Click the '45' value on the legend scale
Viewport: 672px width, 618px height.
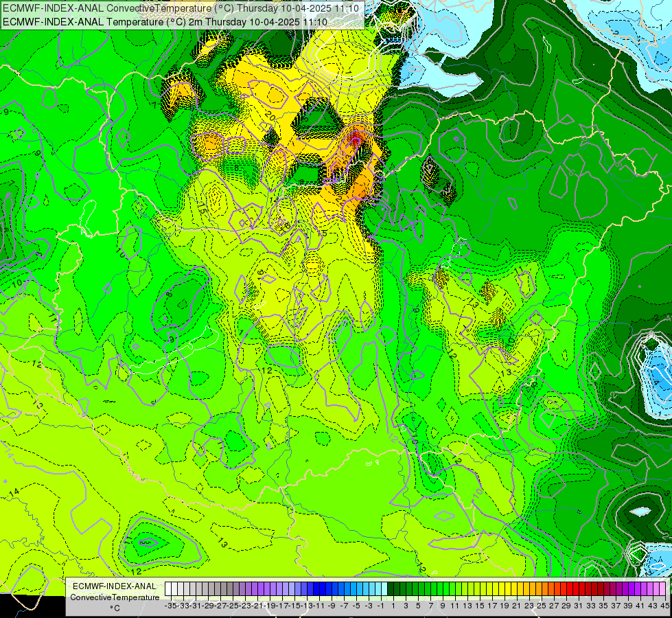[x=664, y=606]
